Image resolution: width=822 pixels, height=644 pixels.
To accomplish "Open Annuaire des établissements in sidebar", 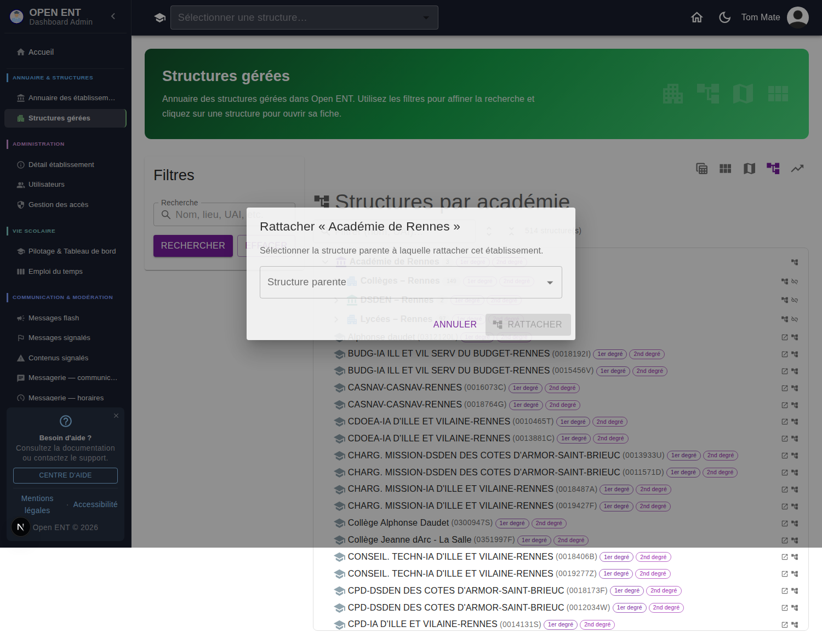I will [x=65, y=98].
